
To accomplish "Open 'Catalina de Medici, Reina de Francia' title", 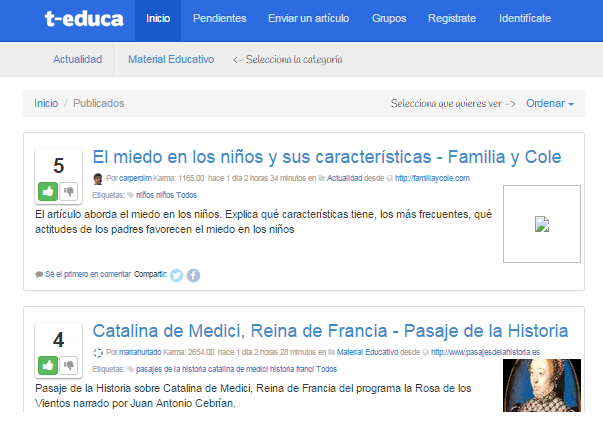I will pos(330,331).
